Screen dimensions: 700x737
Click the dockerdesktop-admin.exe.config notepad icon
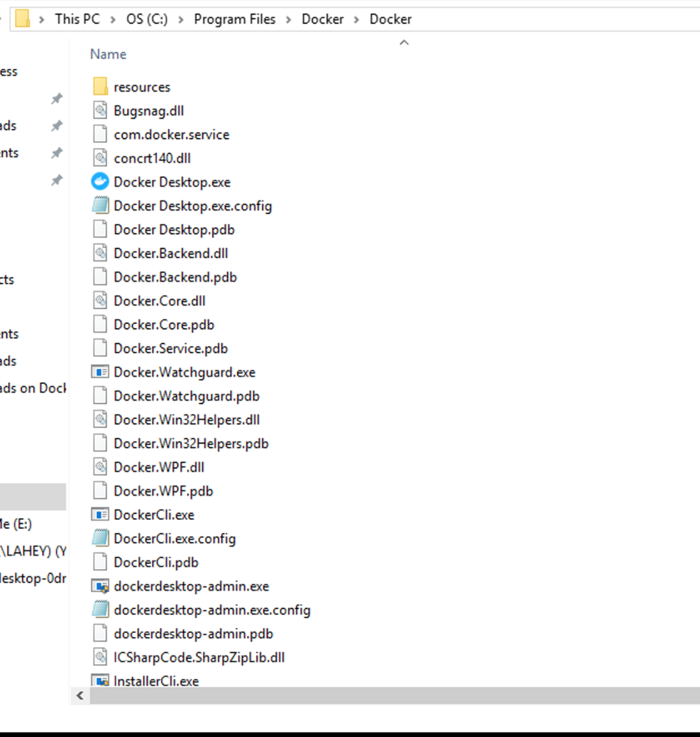(100, 610)
